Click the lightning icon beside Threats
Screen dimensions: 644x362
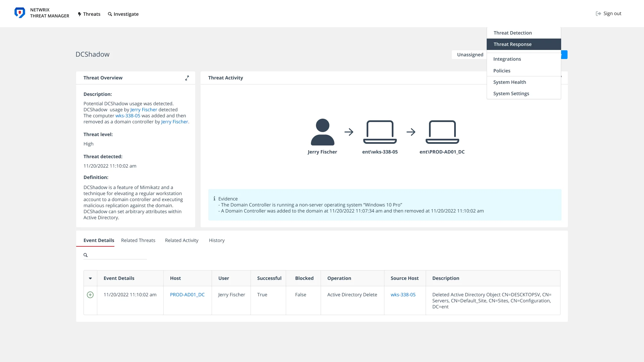[79, 14]
